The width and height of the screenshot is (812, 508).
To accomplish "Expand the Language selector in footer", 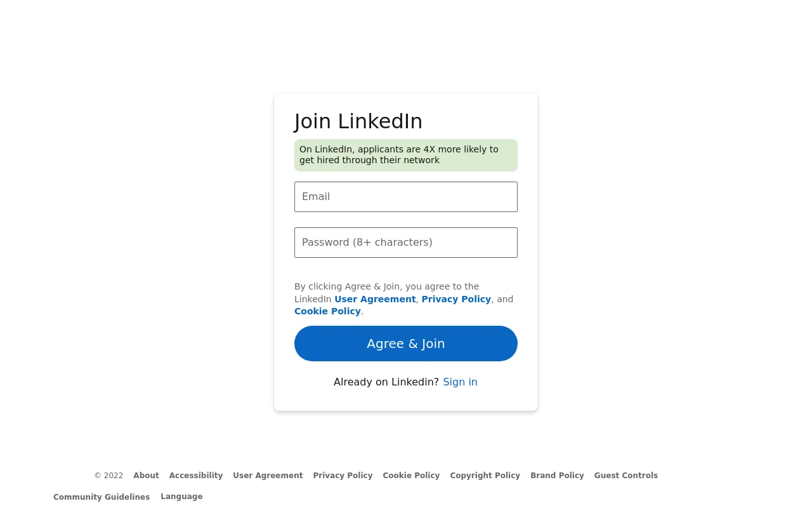I will point(181,497).
